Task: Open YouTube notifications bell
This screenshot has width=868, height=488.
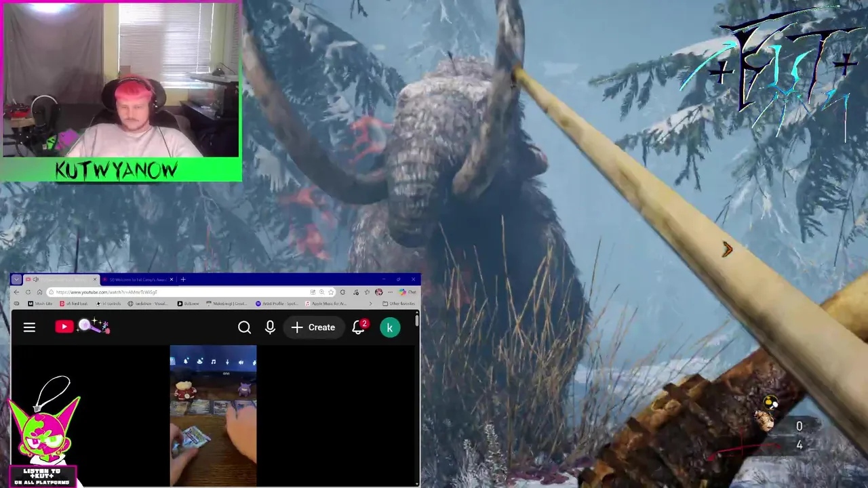Action: click(x=359, y=327)
